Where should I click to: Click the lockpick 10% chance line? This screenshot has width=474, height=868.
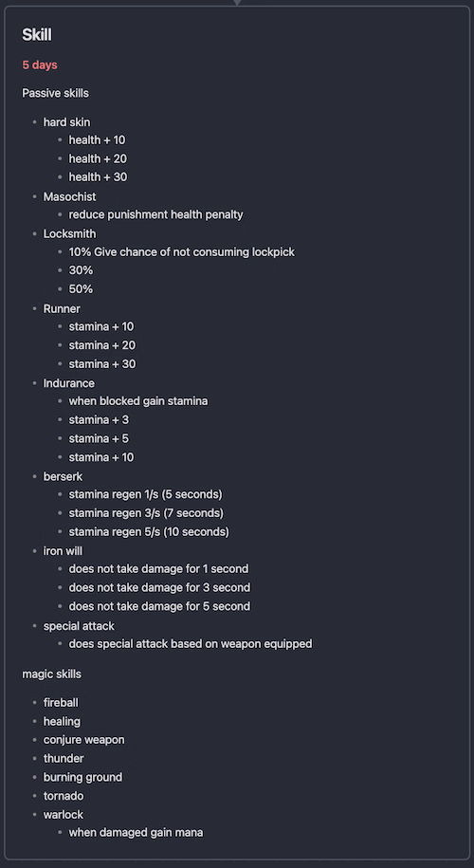click(x=182, y=252)
